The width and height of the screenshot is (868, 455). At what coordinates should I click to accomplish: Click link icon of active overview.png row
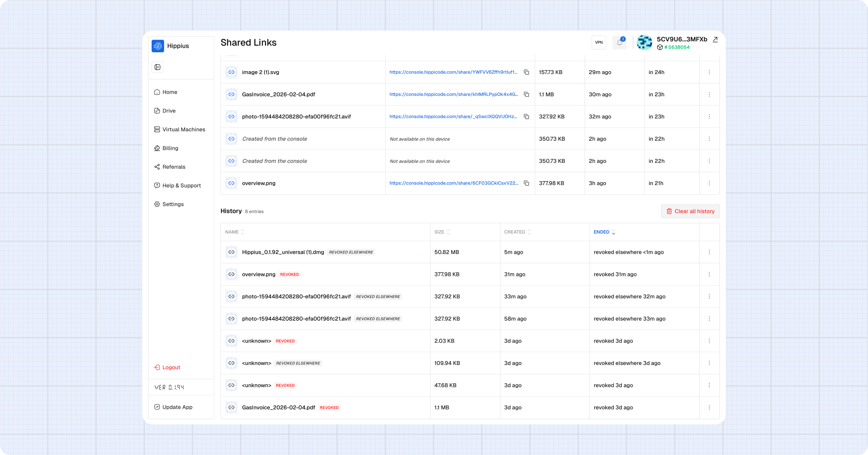click(231, 183)
